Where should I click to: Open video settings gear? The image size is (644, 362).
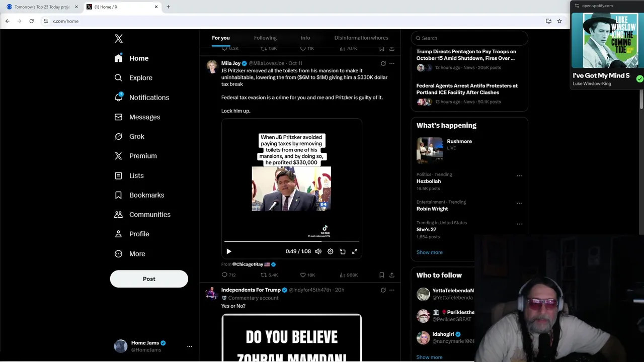[331, 251]
